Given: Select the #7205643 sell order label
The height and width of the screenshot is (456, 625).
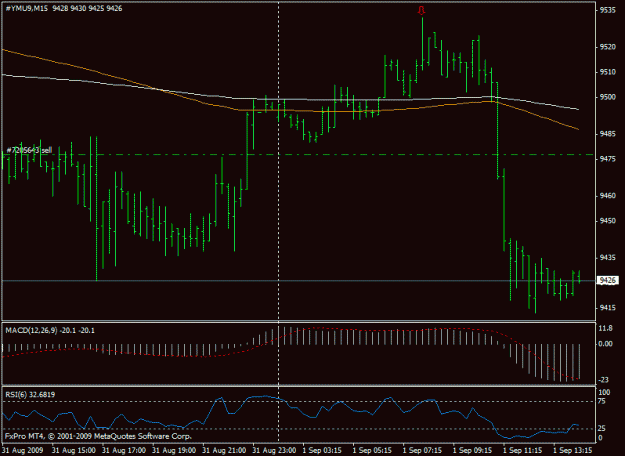Looking at the screenshot, I should 29,150.
